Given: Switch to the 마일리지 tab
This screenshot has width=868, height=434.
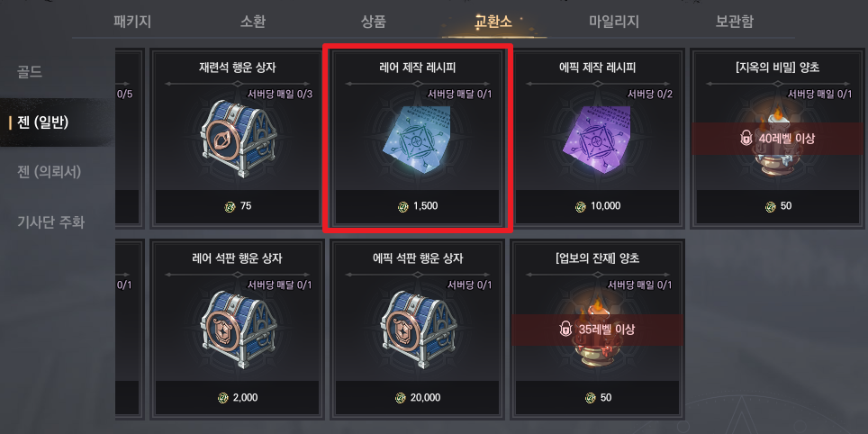Looking at the screenshot, I should tap(614, 22).
